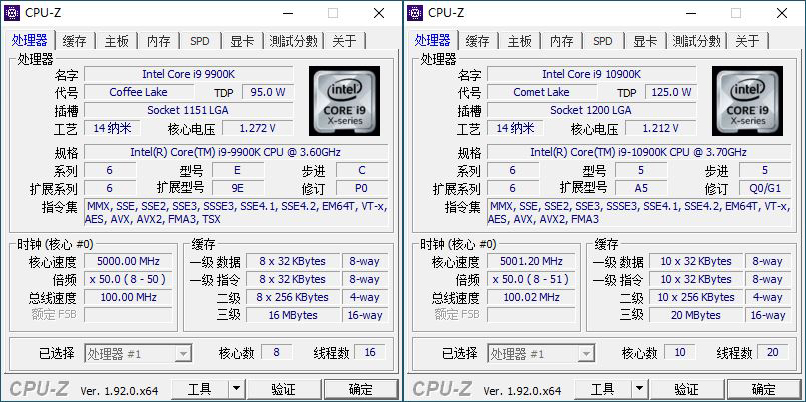806x402 pixels.
Task: Open 显卡 tab in left window
Action: pyautogui.click(x=242, y=41)
